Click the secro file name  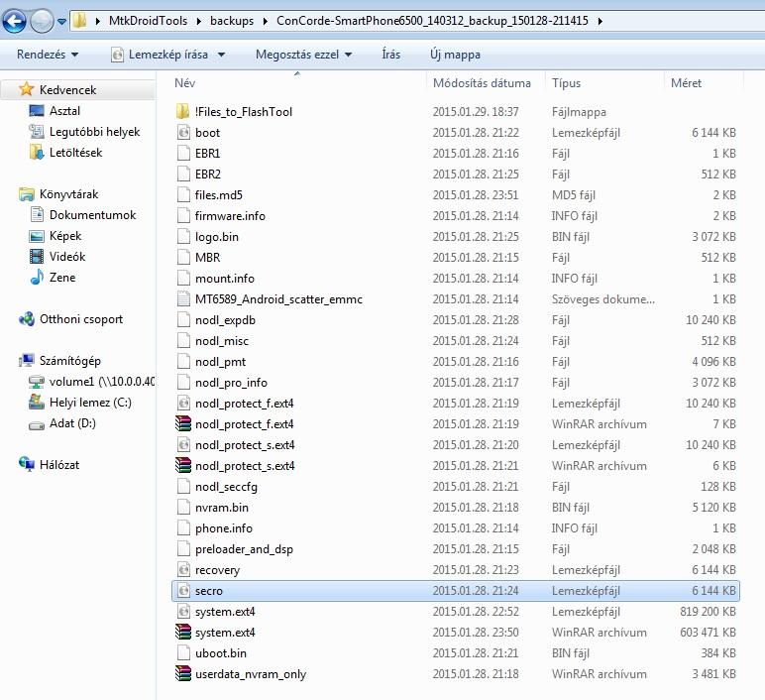[209, 591]
